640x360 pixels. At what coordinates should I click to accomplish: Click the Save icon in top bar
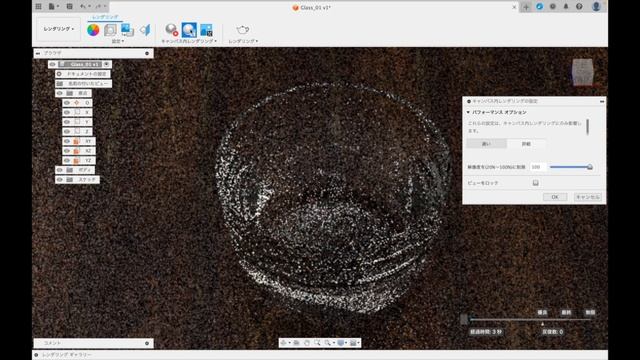69,7
